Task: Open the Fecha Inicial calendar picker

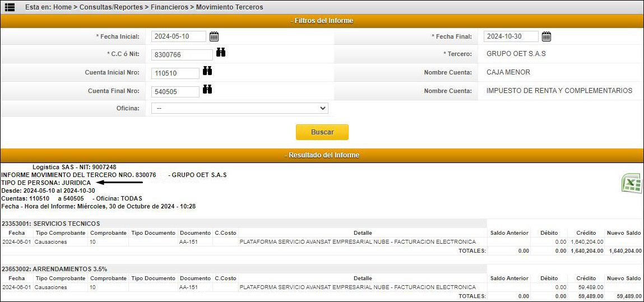Action: 214,36
